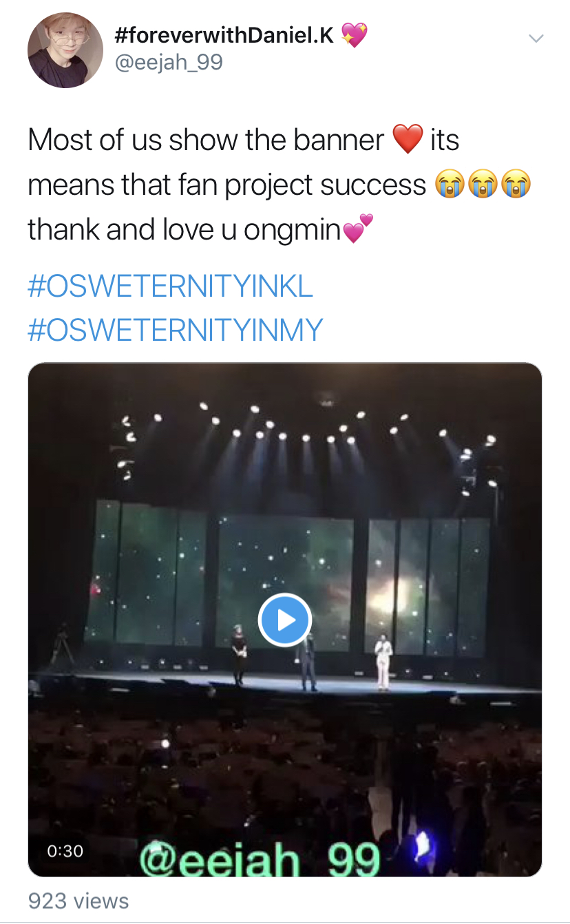Click the first crying face emoji

(x=449, y=185)
